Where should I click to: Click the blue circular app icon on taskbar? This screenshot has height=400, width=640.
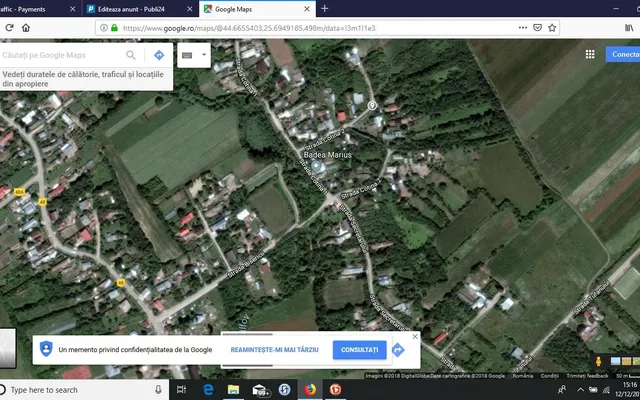coord(284,390)
